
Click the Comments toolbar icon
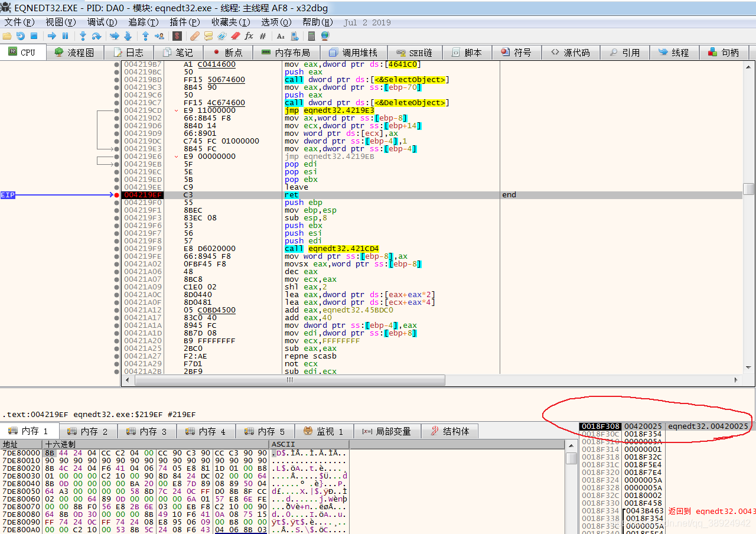(x=208, y=36)
